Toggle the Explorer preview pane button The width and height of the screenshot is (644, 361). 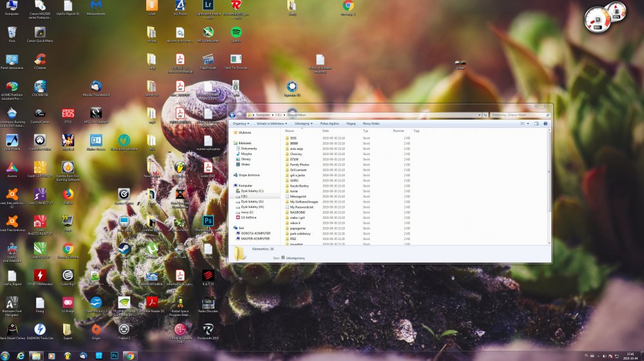pyautogui.click(x=536, y=124)
